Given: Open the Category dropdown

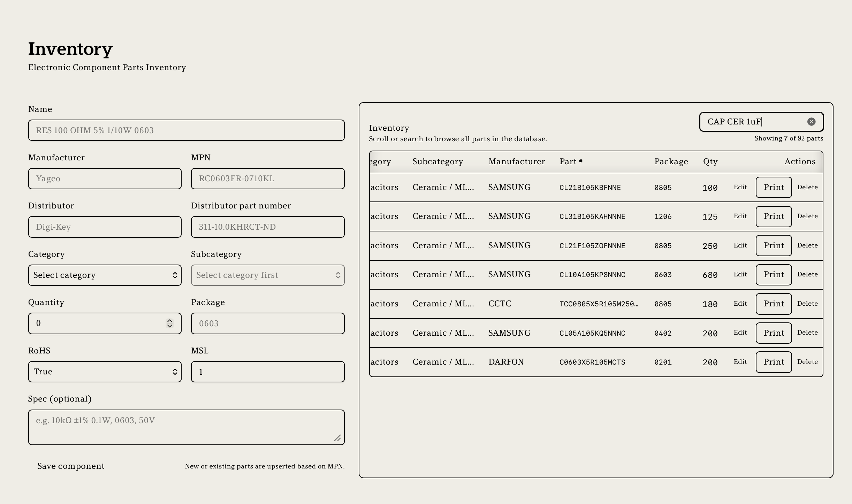Looking at the screenshot, I should 105,275.
